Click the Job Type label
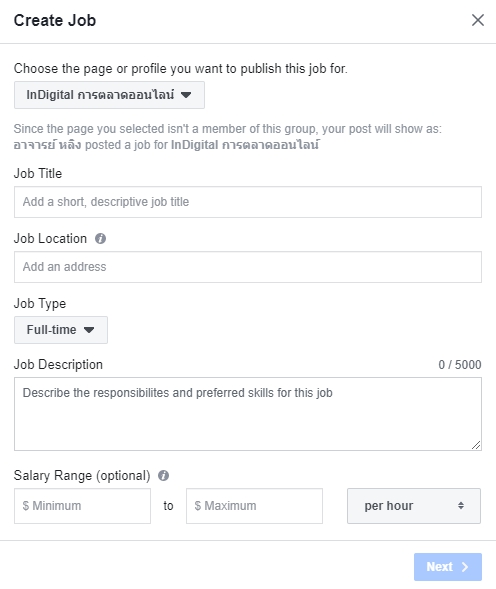The image size is (496, 589). pyautogui.click(x=40, y=304)
